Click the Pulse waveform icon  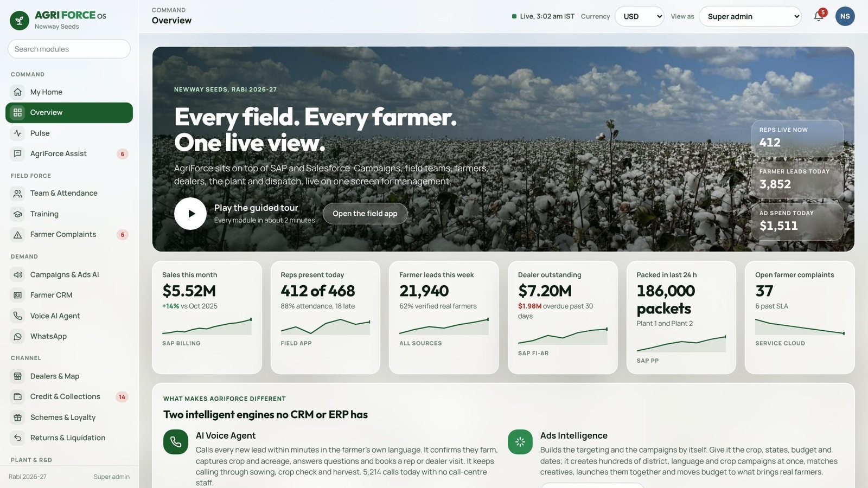point(18,133)
